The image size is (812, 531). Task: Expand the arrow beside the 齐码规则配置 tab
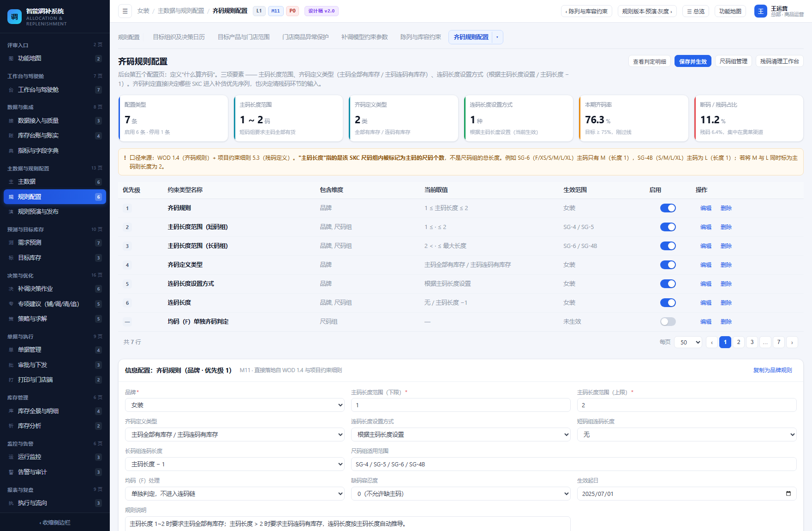point(497,37)
